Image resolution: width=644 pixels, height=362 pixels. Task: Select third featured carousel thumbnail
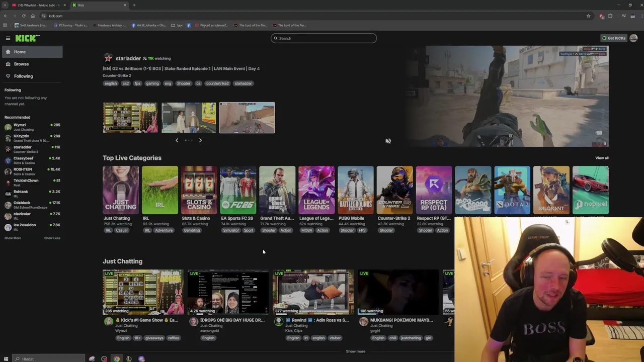pyautogui.click(x=247, y=118)
